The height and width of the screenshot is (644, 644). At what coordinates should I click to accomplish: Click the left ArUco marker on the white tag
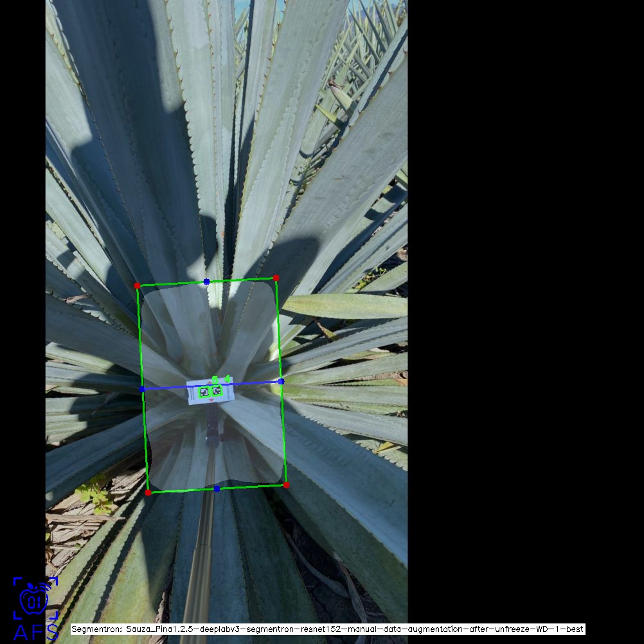204,392
